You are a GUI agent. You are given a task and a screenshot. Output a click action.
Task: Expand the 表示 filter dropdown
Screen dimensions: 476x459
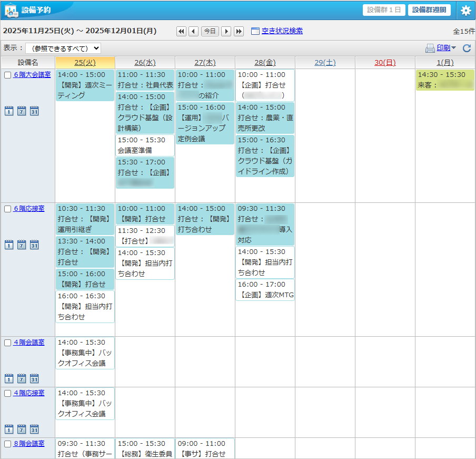[x=63, y=48]
